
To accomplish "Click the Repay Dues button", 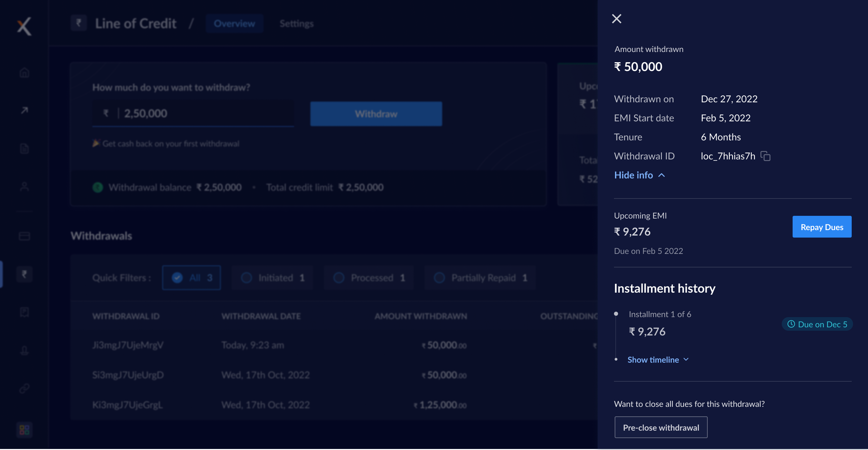I will pos(822,227).
